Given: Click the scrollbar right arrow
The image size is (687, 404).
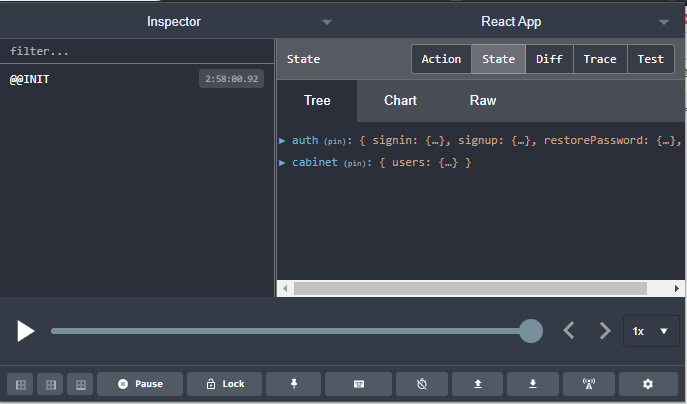Looking at the screenshot, I should (676, 288).
